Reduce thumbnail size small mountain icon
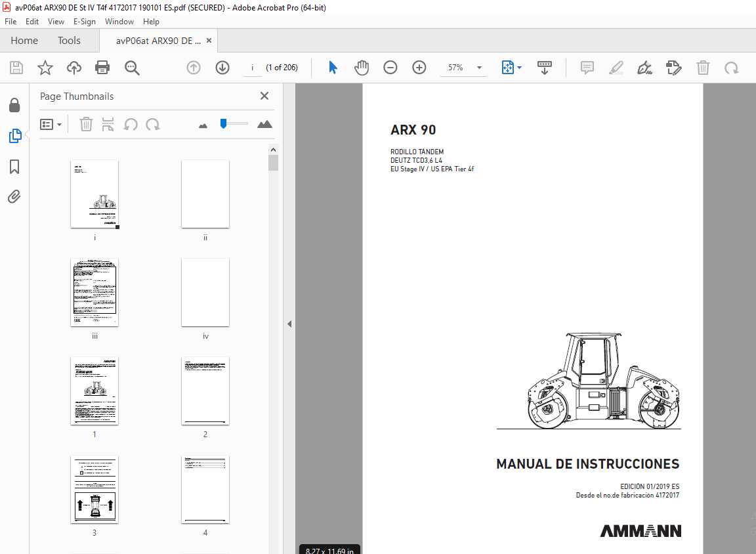The width and height of the screenshot is (756, 554). tap(203, 126)
